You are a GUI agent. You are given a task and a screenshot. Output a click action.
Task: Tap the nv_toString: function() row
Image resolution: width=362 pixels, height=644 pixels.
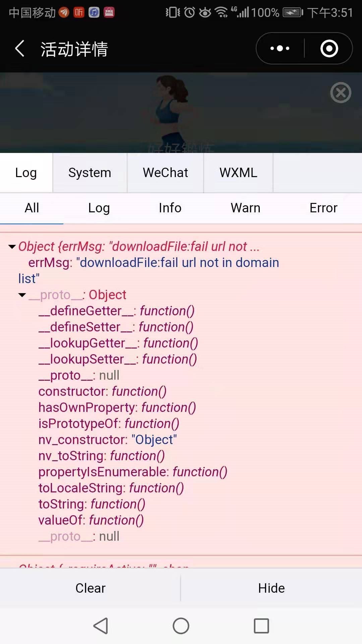(x=102, y=456)
